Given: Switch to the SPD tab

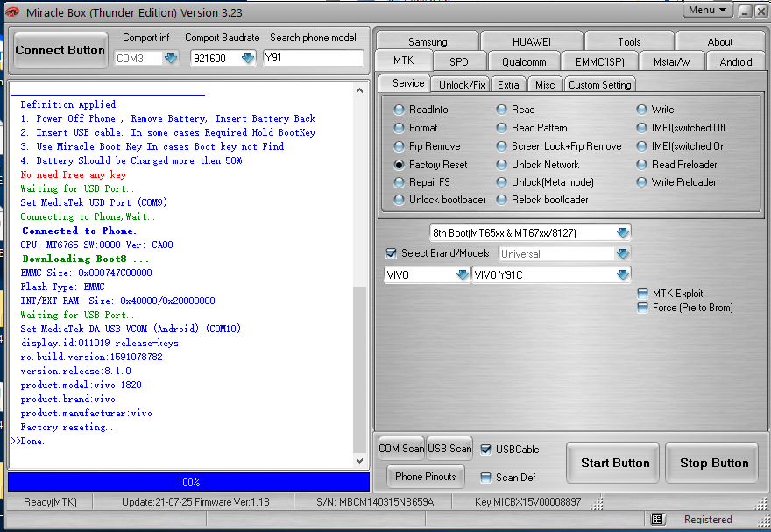Looking at the screenshot, I should pos(459,62).
